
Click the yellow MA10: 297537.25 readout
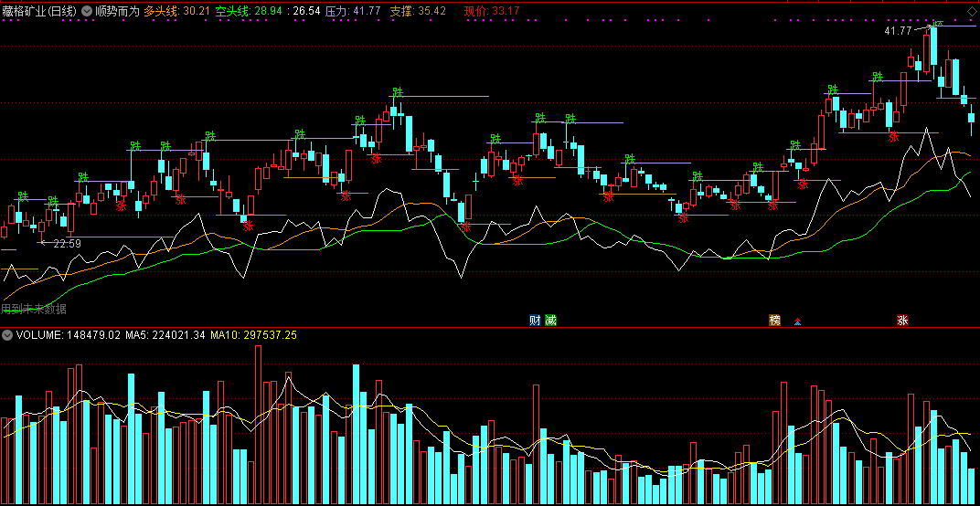point(253,335)
